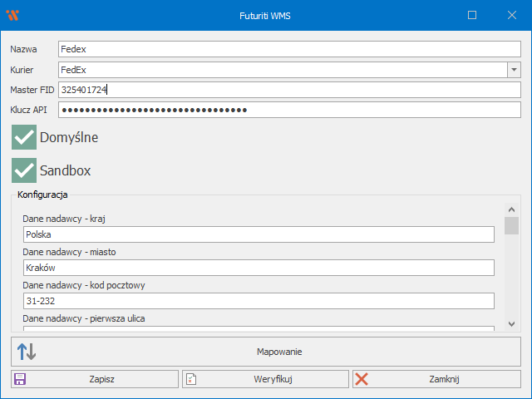Disable the Sandbox checkbox

[x=24, y=170]
